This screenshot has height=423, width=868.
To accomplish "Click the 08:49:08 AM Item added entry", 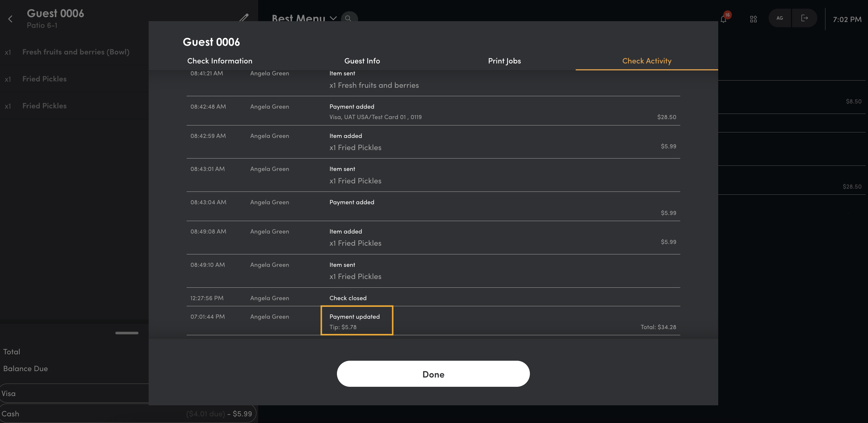I will (x=433, y=238).
